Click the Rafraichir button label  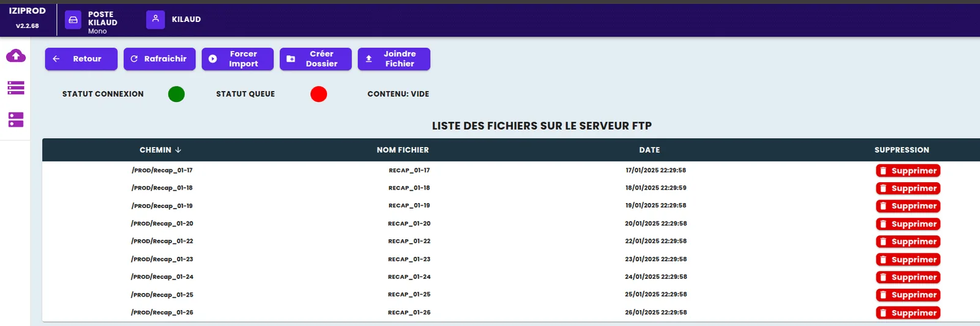(x=165, y=59)
